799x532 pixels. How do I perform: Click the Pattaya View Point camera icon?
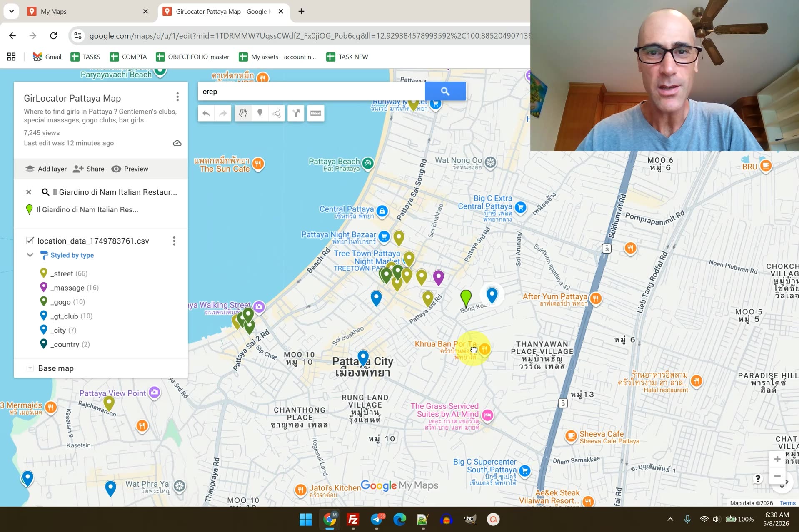point(155,392)
